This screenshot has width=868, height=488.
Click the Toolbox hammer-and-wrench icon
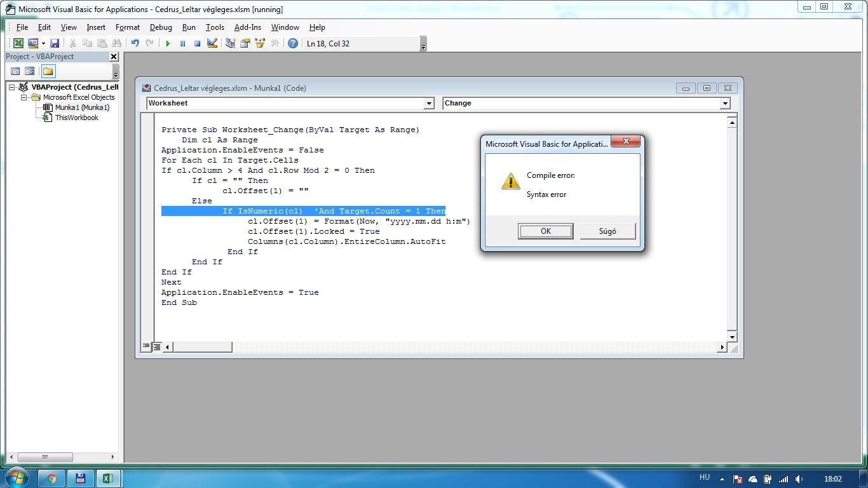click(275, 43)
